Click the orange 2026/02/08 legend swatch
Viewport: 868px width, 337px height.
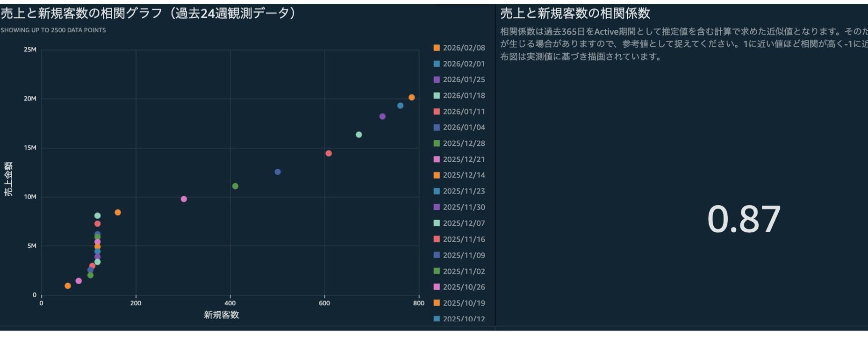(x=437, y=48)
